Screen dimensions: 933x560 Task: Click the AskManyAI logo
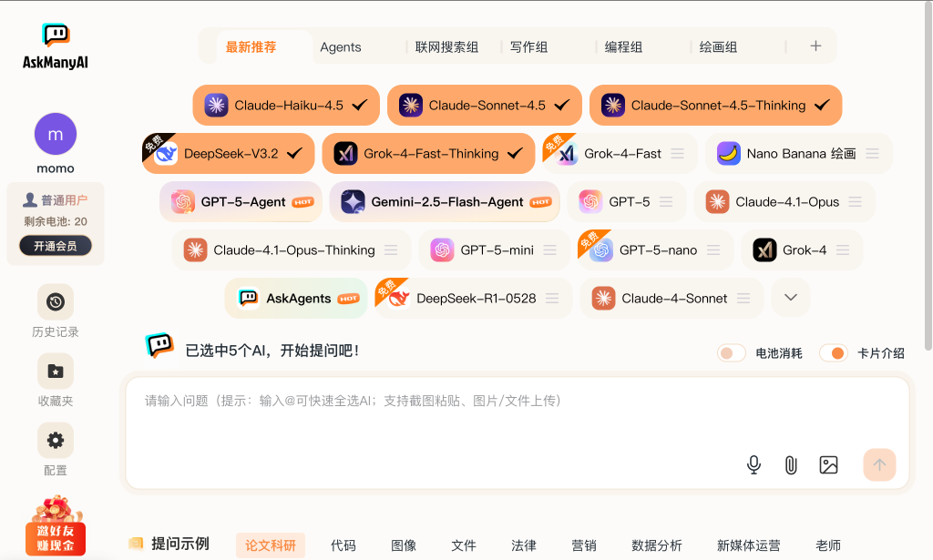[x=56, y=46]
